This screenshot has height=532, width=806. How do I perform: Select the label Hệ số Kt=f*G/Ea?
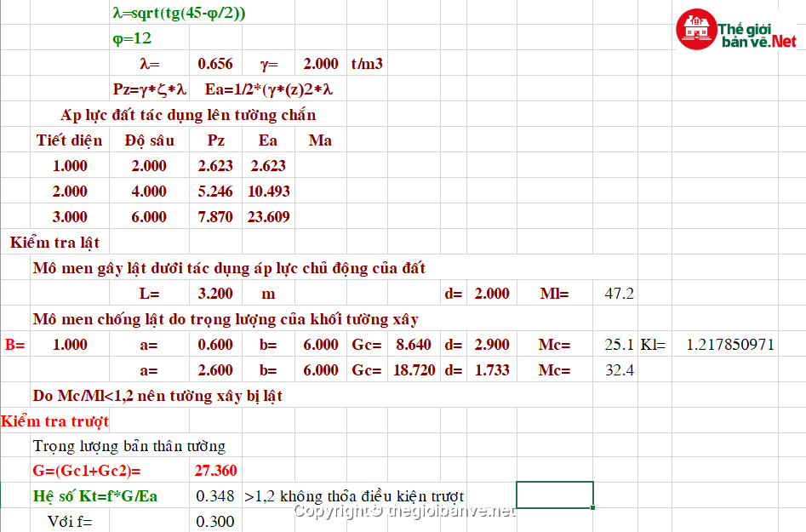95,496
